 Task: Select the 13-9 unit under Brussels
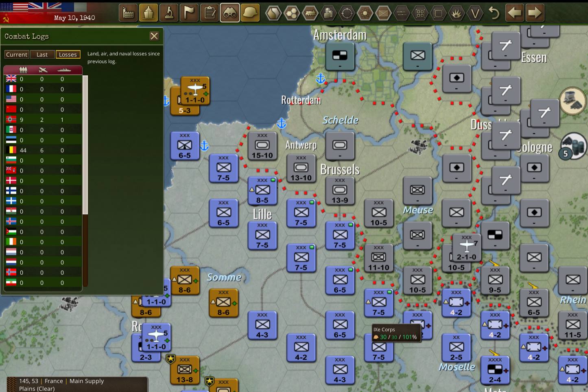click(x=340, y=191)
